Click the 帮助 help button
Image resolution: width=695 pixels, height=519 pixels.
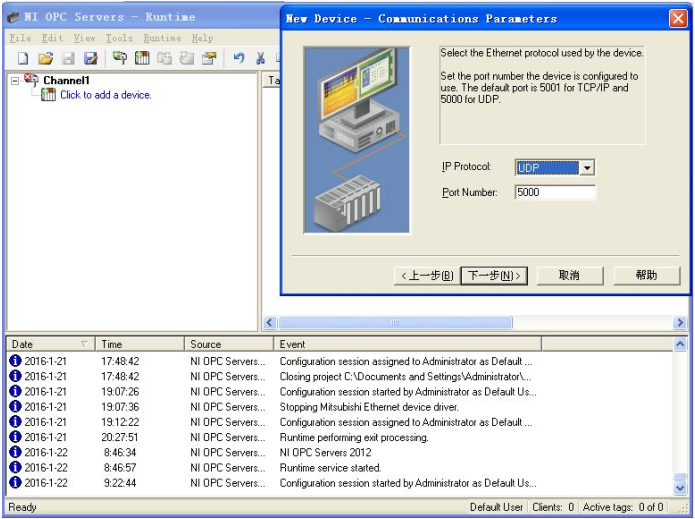coord(647,275)
